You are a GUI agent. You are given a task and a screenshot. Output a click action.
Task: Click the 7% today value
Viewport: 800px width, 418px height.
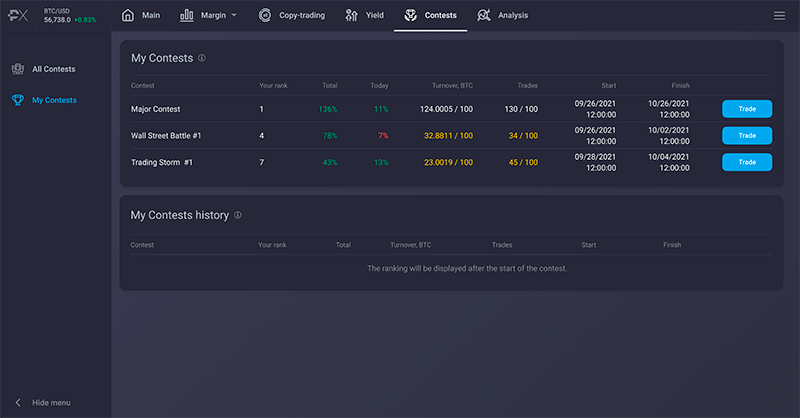click(x=383, y=136)
